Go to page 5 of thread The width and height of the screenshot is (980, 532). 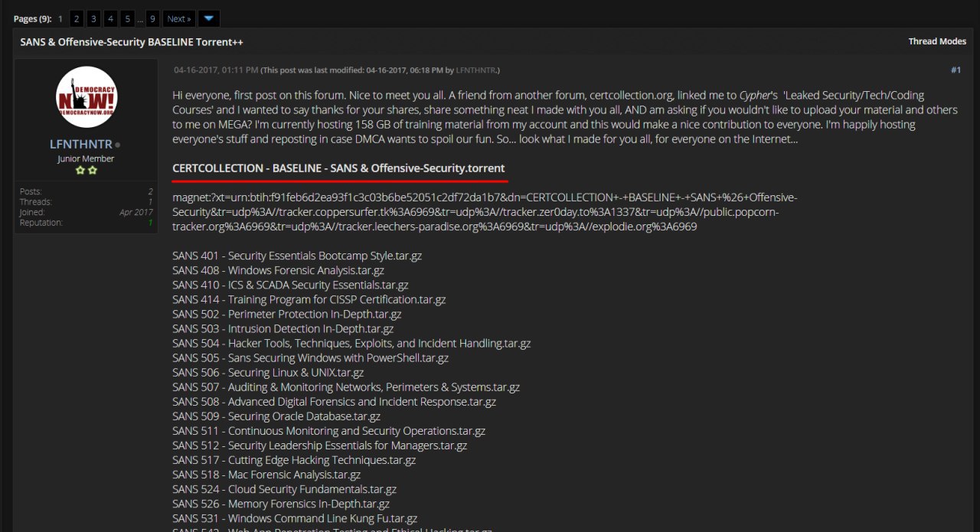[128, 18]
